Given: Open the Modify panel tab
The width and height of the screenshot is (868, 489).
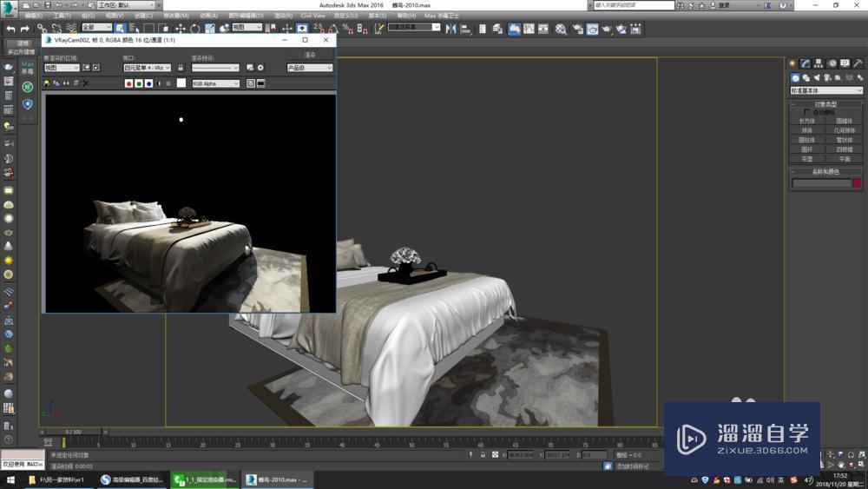Looking at the screenshot, I should click(806, 63).
